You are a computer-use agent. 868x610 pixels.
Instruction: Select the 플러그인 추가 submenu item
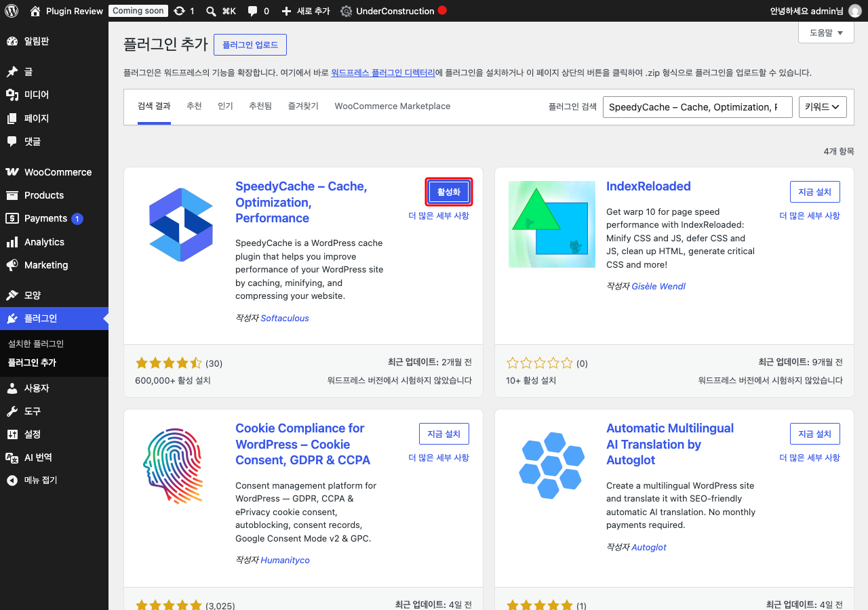(x=32, y=363)
